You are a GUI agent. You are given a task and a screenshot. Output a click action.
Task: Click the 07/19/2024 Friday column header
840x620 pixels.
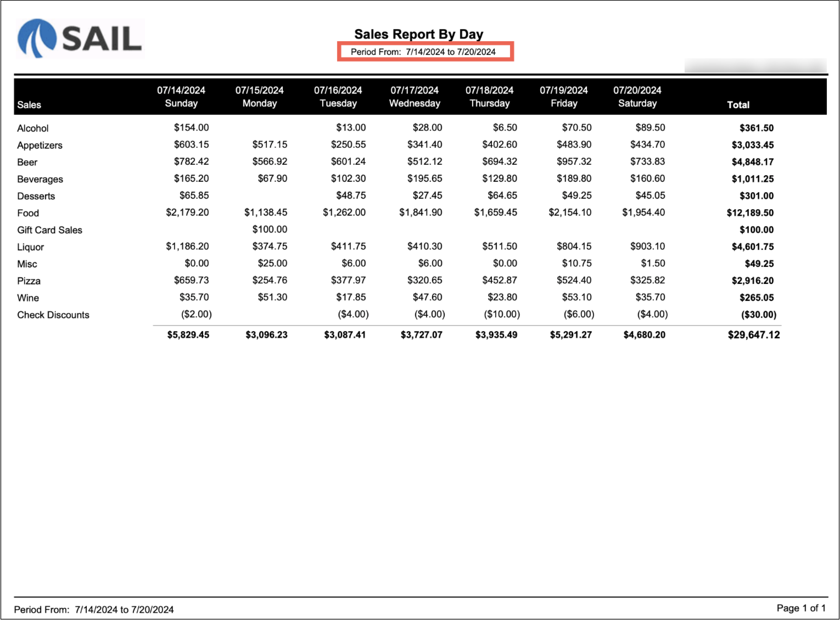coord(564,96)
